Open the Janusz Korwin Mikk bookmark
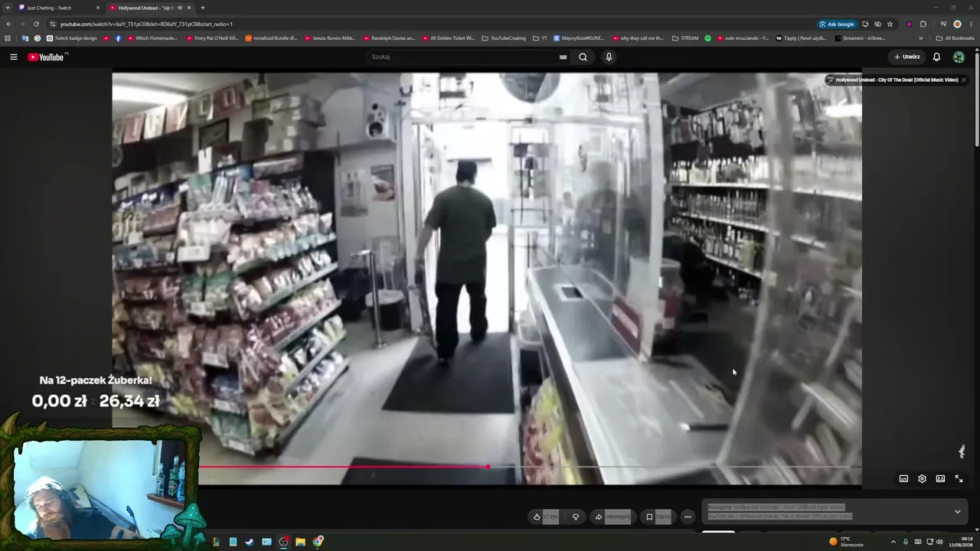Image resolution: width=980 pixels, height=551 pixels. click(x=330, y=38)
